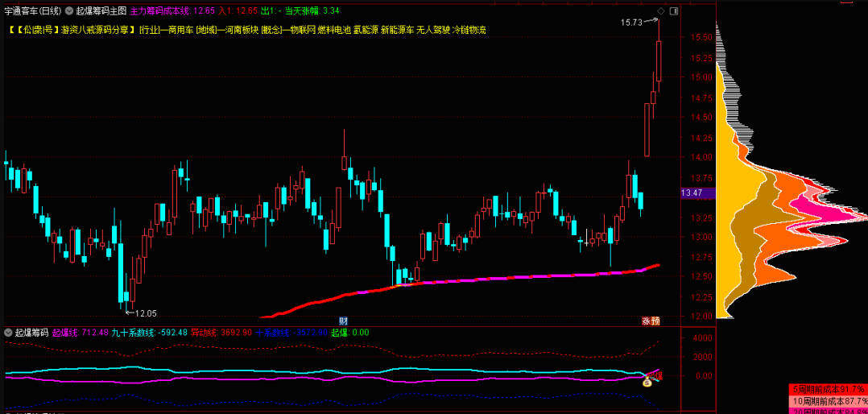Click the 新能源车 concept tag

click(398, 30)
